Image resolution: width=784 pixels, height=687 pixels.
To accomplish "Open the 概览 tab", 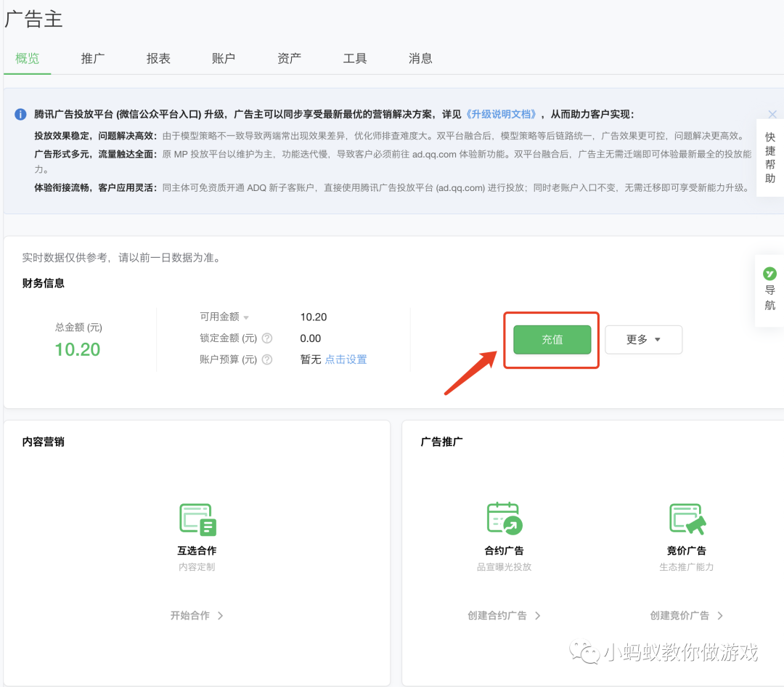I will tap(27, 59).
